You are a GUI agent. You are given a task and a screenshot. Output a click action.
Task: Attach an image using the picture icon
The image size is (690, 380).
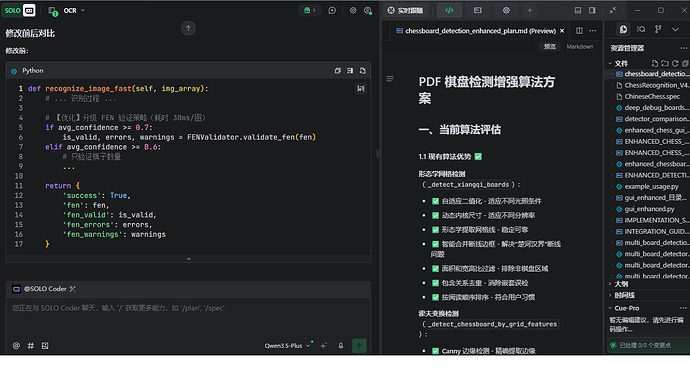tap(45, 346)
